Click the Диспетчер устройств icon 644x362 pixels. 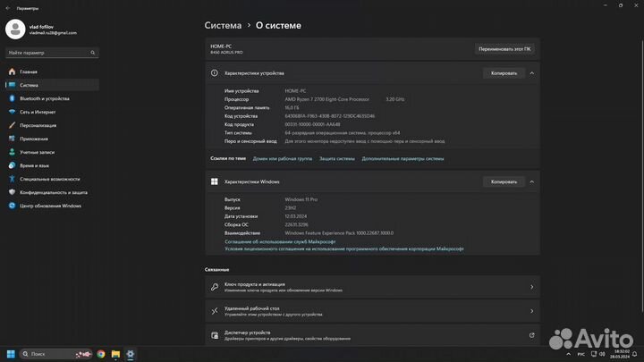coord(215,335)
